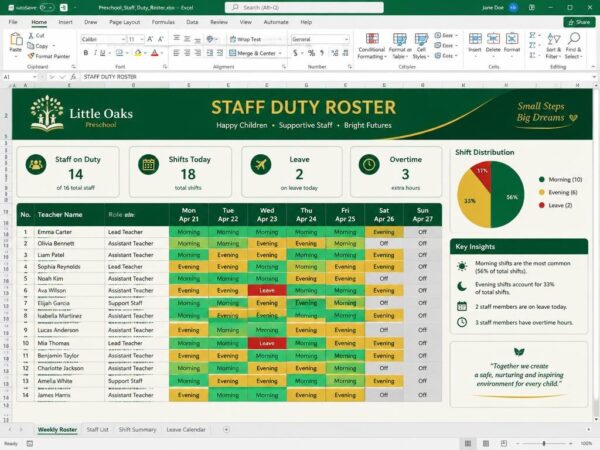Apply Percent Style format
This screenshot has width=600, height=450.
click(x=311, y=53)
